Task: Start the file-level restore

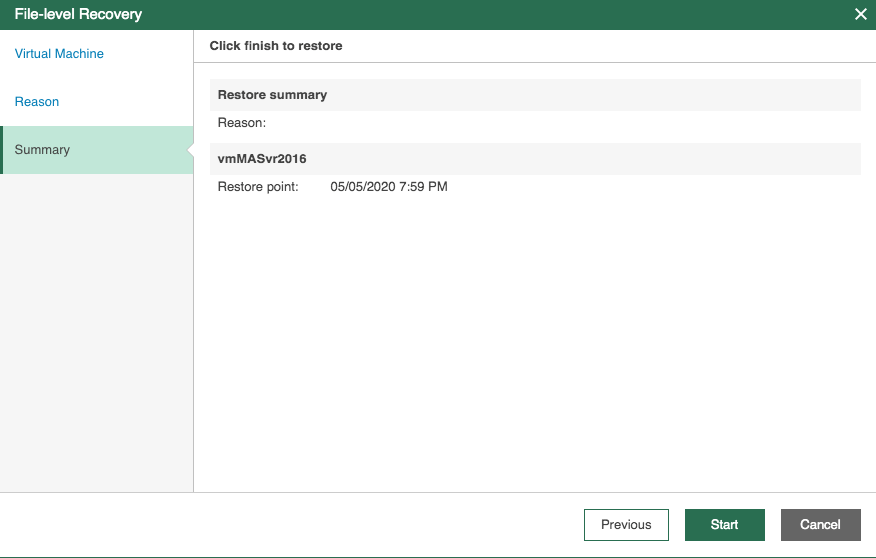Action: point(725,524)
